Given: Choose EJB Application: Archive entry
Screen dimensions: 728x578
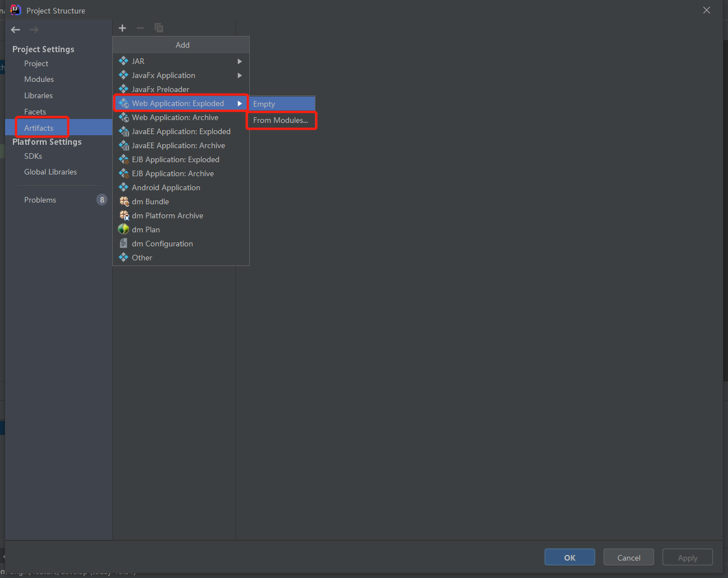Looking at the screenshot, I should pos(181,173).
